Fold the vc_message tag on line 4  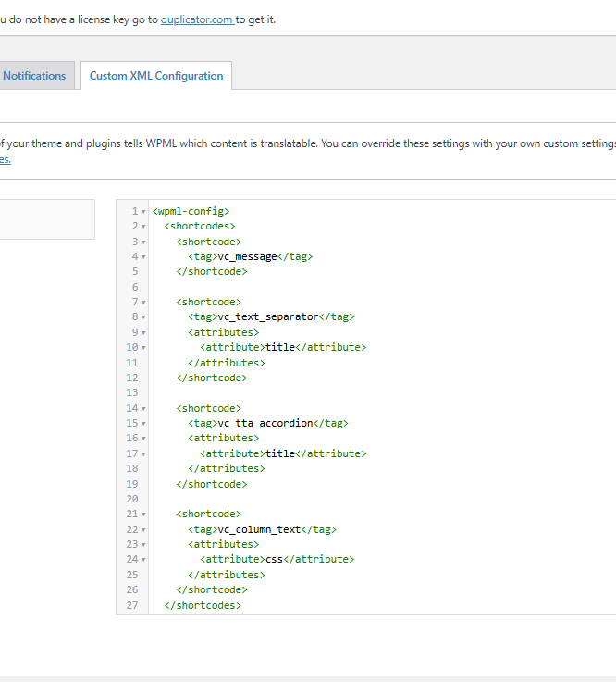[x=143, y=257]
